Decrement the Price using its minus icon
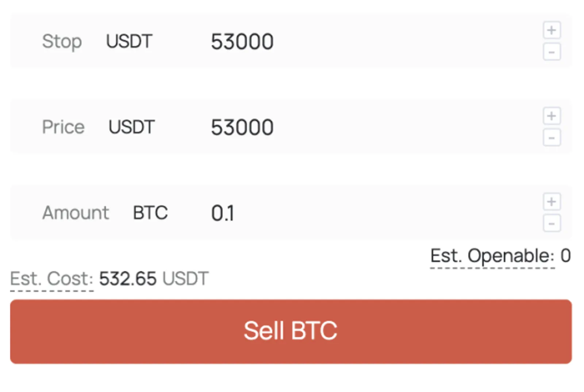Image resolution: width=584 pixels, height=392 pixels. pos(552,137)
